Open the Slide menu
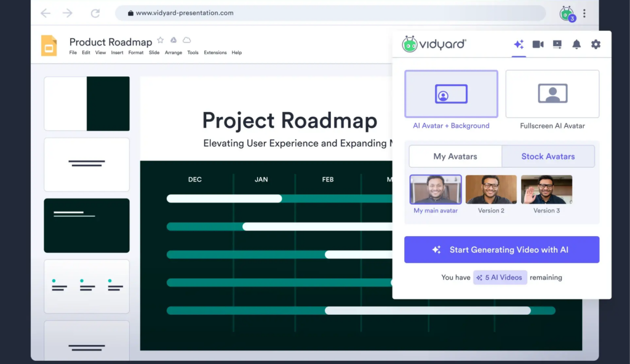Image resolution: width=630 pixels, height=364 pixels. point(154,53)
